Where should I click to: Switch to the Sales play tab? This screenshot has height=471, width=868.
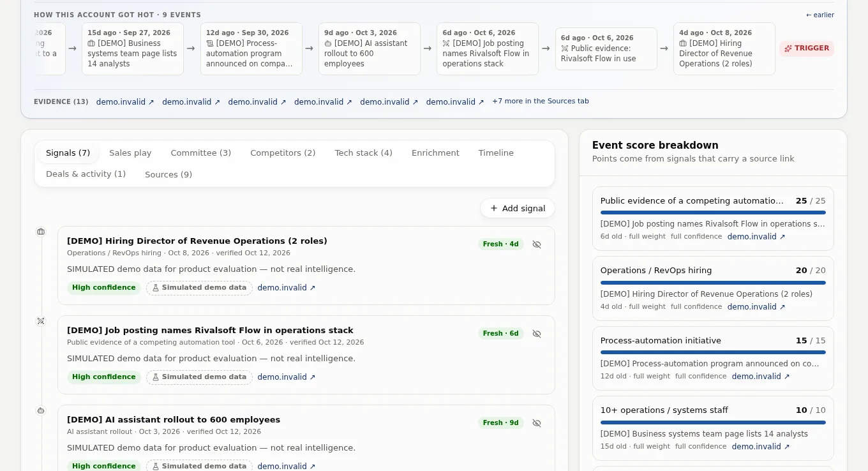click(130, 153)
